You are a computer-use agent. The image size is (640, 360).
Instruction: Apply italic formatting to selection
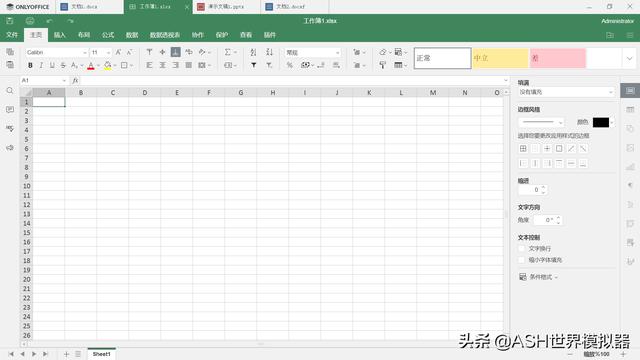[x=41, y=65]
